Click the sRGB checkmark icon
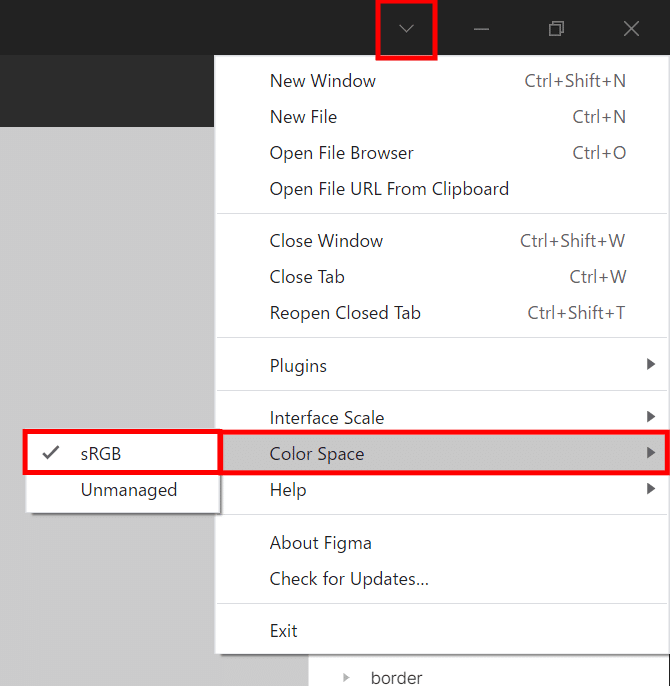 (x=51, y=453)
